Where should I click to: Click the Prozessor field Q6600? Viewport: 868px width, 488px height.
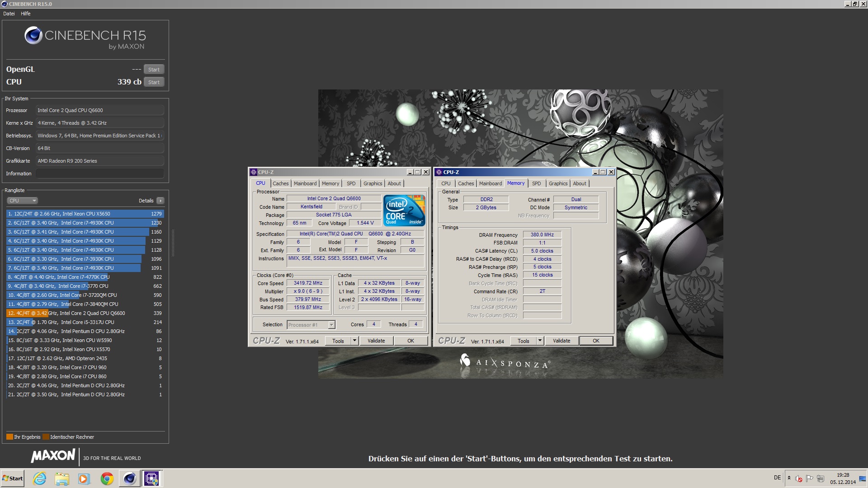click(100, 110)
